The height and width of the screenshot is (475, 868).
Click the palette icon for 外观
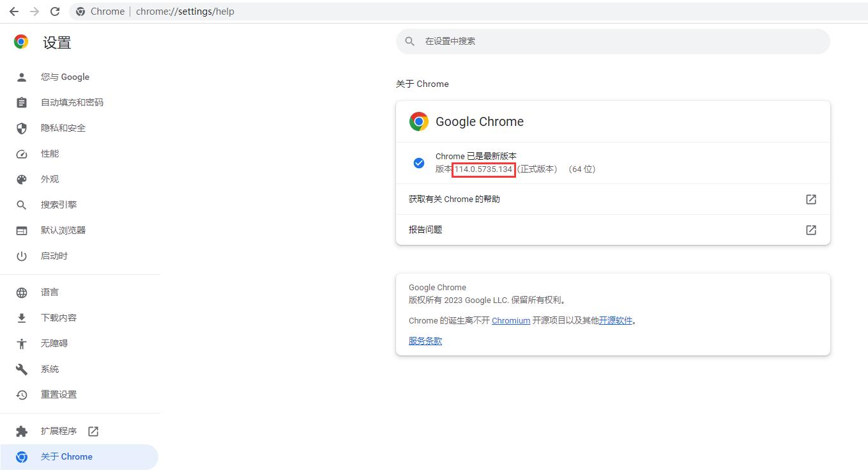pos(22,179)
